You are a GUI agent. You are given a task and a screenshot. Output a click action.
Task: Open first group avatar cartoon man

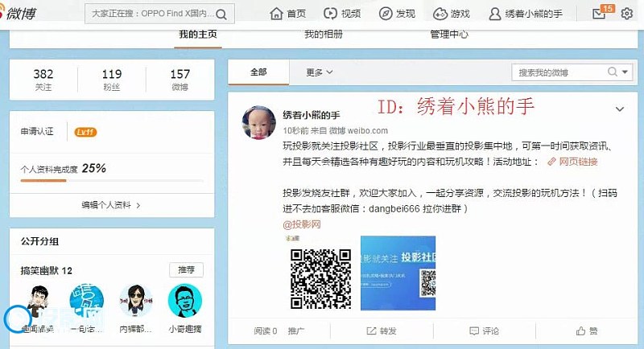pos(39,302)
